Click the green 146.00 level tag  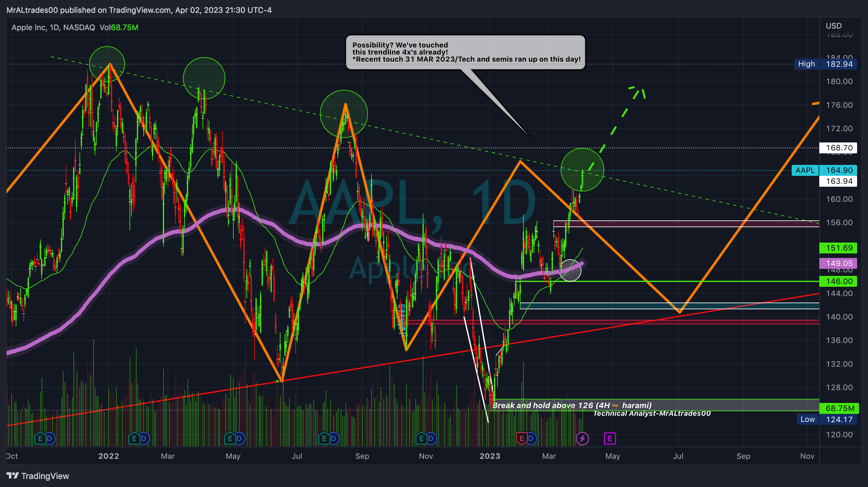click(838, 281)
